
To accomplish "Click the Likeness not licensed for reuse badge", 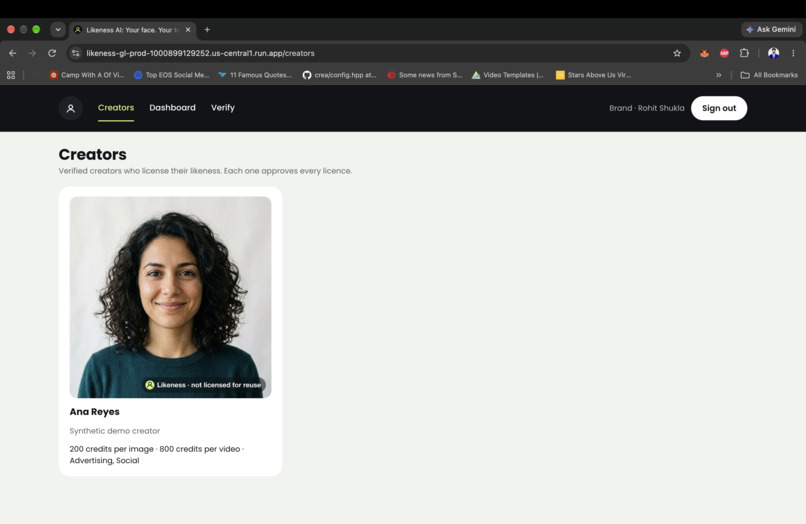I will click(x=204, y=385).
